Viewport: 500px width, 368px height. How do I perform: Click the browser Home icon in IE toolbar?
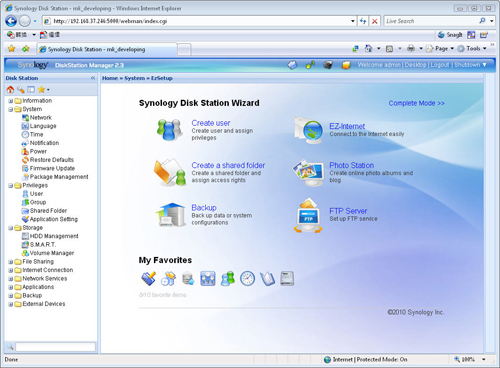click(368, 49)
